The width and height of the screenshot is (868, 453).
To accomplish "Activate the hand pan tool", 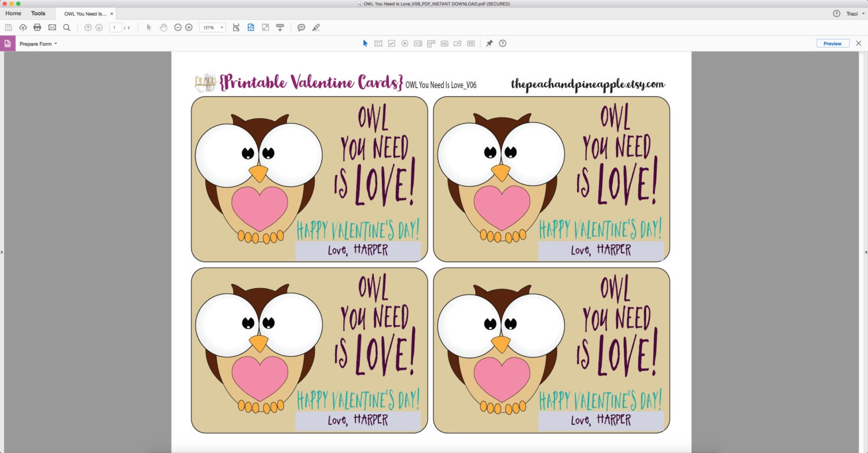I will [163, 27].
